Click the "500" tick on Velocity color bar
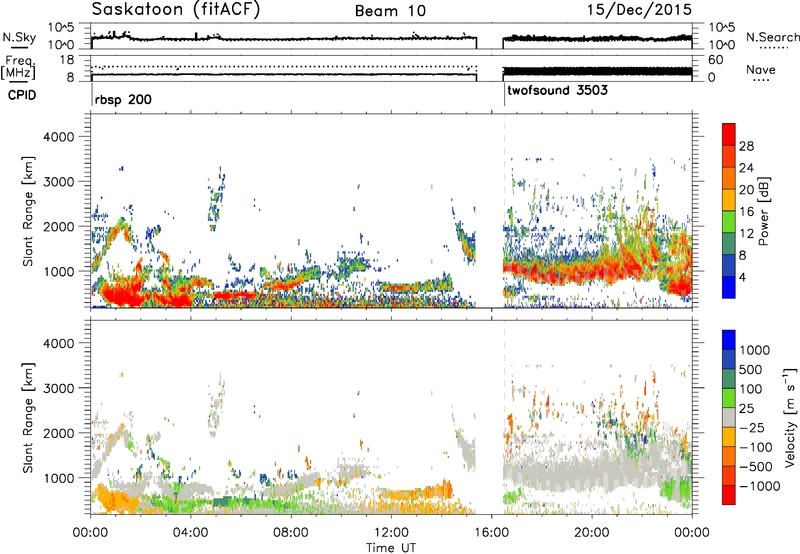The image size is (800, 554). click(751, 370)
